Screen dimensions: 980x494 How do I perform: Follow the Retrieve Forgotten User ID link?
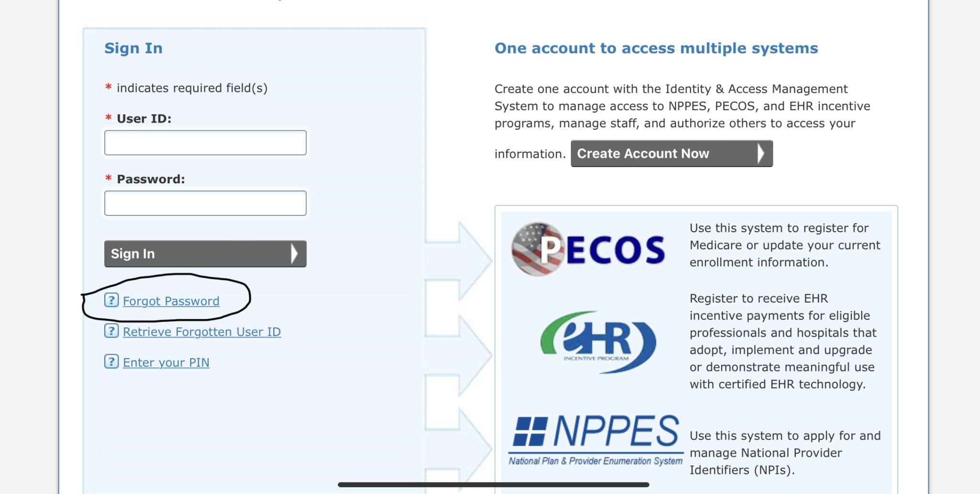point(201,332)
